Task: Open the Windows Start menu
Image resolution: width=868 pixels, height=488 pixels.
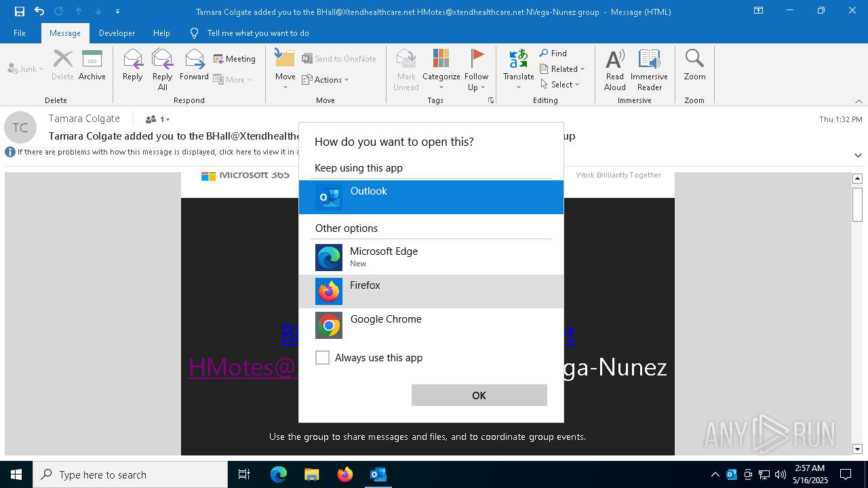Action: 16,474
